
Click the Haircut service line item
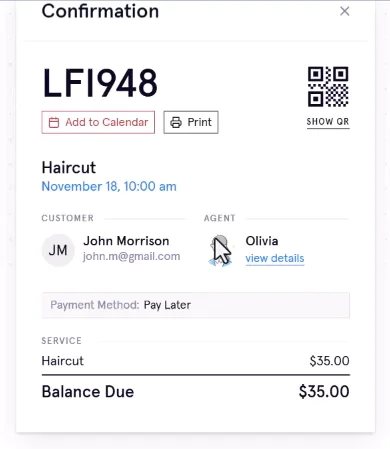196,361
